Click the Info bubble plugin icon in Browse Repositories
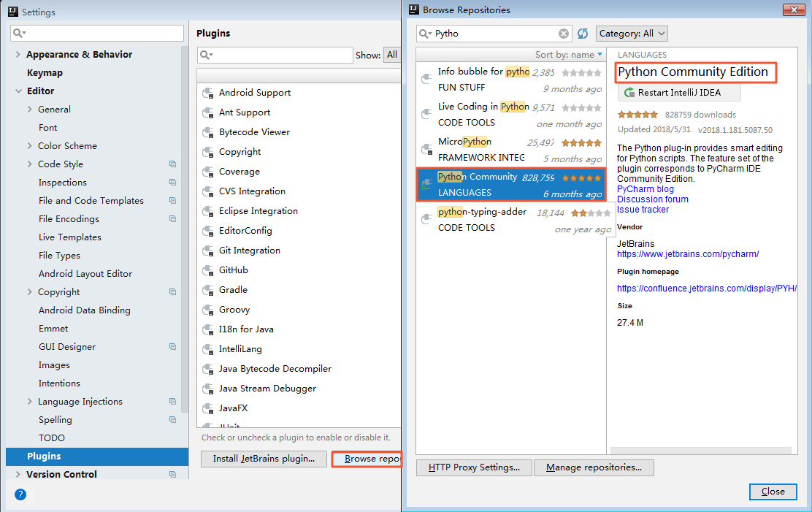 [426, 79]
